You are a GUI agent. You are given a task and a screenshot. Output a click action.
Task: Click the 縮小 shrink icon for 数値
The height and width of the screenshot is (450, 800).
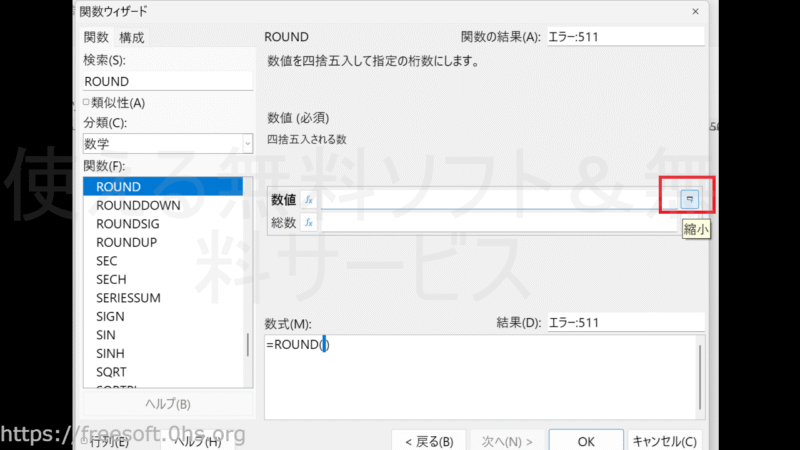[688, 200]
